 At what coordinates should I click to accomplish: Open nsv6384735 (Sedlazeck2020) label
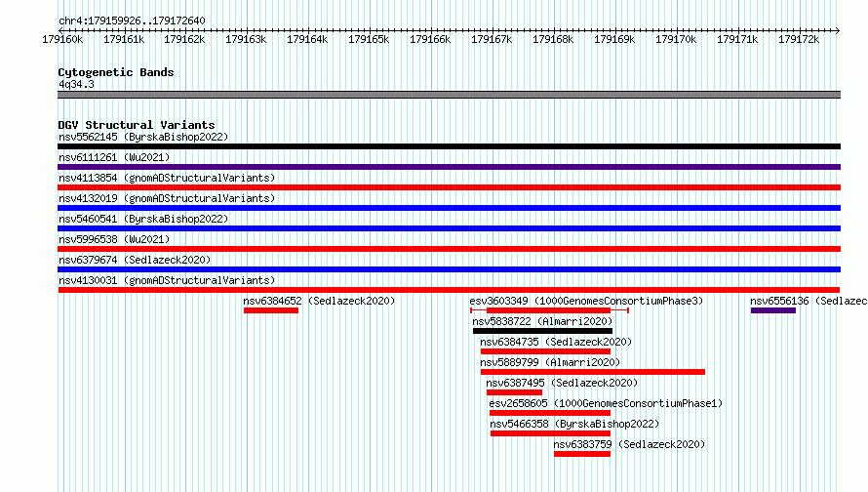[556, 342]
